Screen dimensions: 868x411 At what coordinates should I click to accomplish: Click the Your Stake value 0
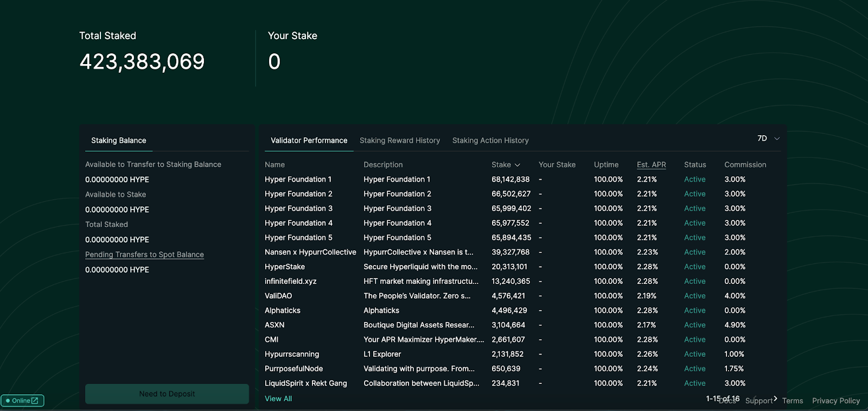(275, 62)
